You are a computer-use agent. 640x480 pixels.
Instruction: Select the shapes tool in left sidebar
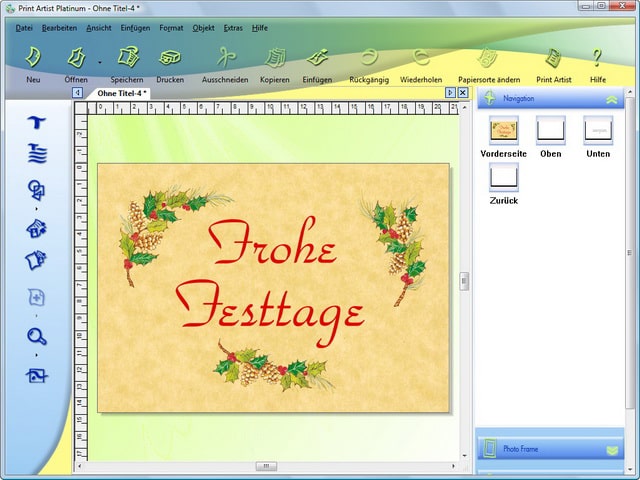tap(37, 190)
